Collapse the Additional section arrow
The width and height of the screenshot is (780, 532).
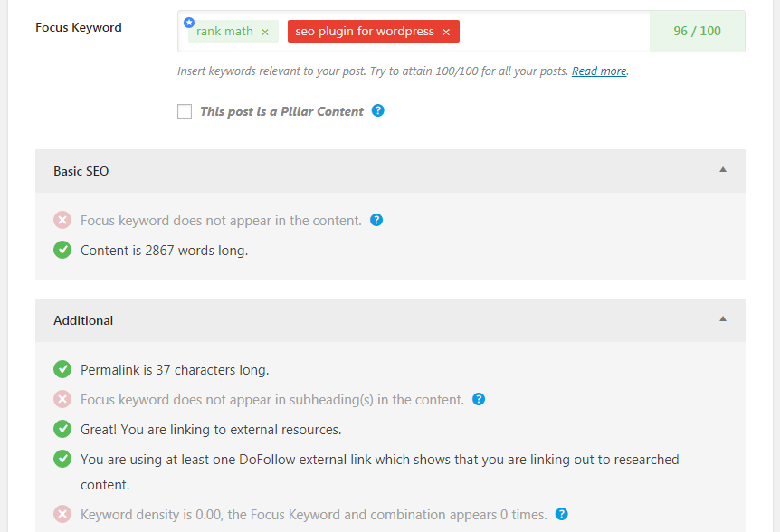[x=722, y=319]
